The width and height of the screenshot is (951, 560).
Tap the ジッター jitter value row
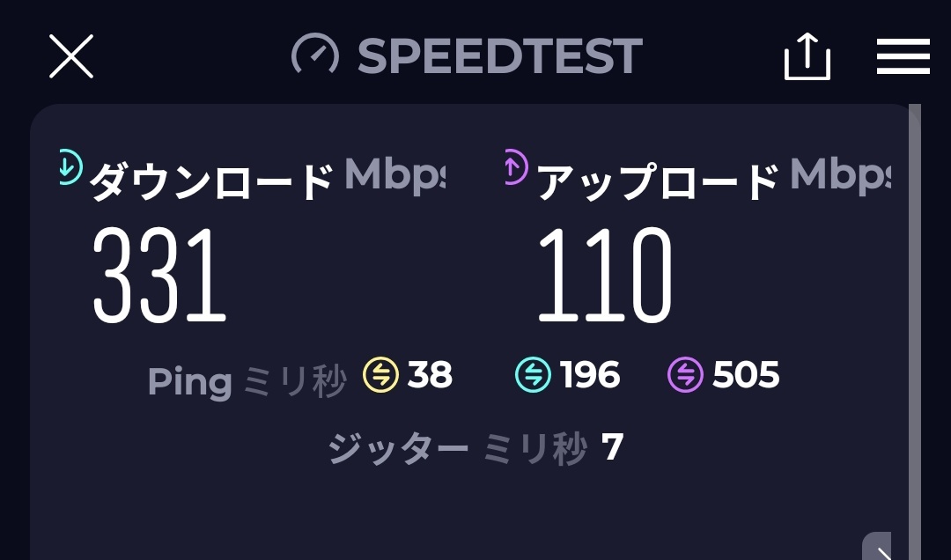coord(476,448)
